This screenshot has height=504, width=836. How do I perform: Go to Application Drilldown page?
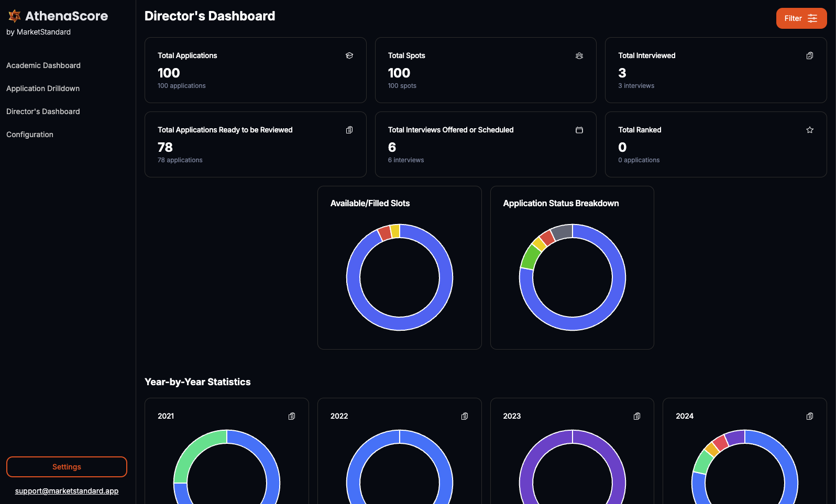click(x=43, y=88)
